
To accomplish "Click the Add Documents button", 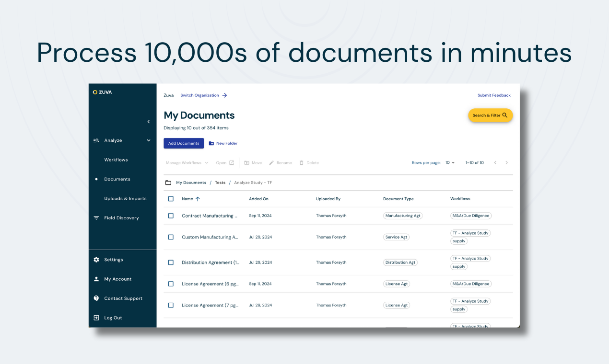I will point(184,143).
